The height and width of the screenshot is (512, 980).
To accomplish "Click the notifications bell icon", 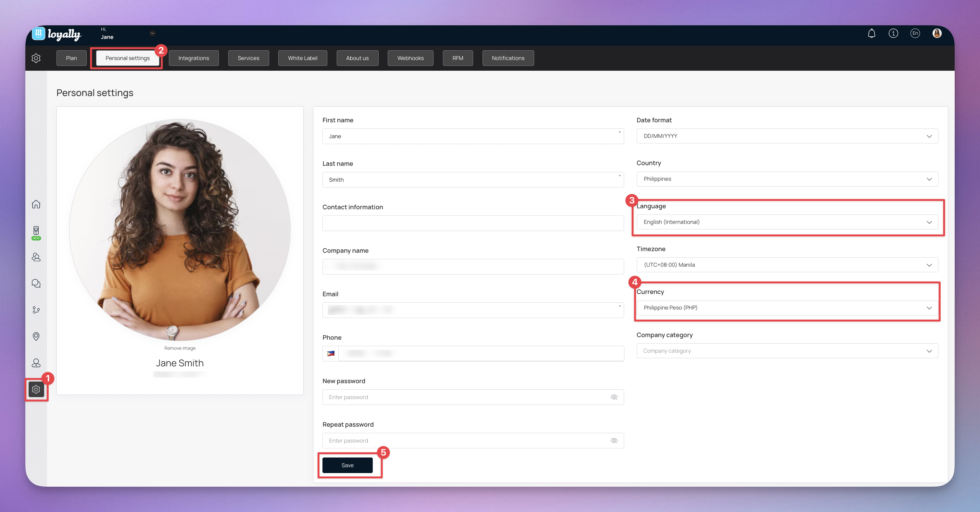I will (x=871, y=33).
